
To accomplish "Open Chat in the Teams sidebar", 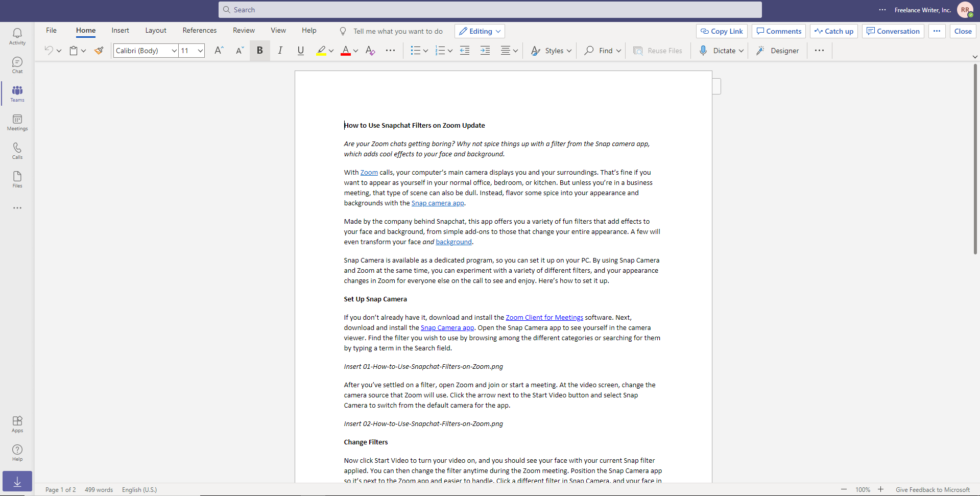I will 17,65.
